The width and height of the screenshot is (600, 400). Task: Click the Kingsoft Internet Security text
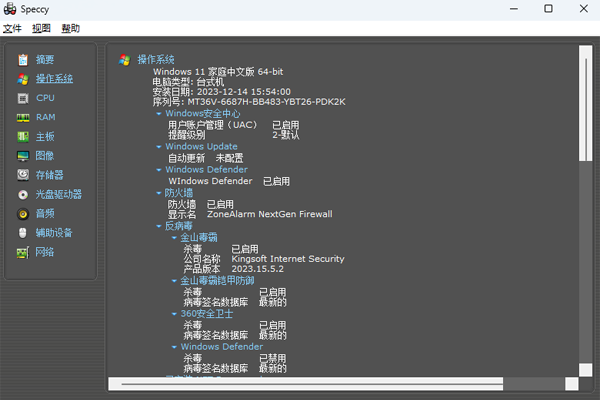click(x=288, y=259)
